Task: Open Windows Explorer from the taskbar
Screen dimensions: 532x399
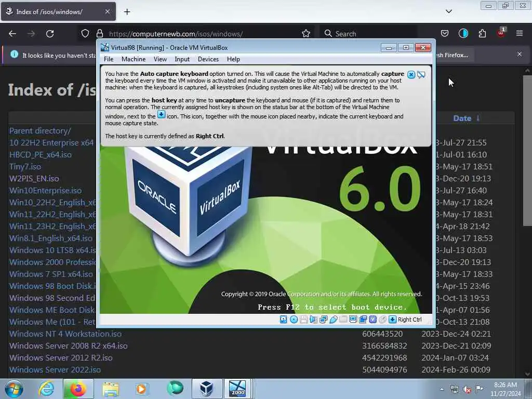Action: click(111, 389)
